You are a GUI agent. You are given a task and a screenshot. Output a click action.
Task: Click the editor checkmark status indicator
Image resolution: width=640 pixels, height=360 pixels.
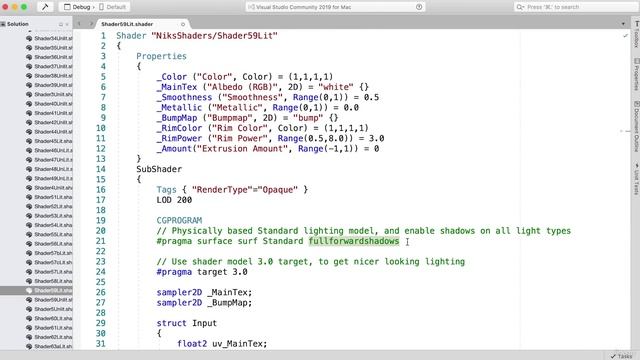[625, 36]
